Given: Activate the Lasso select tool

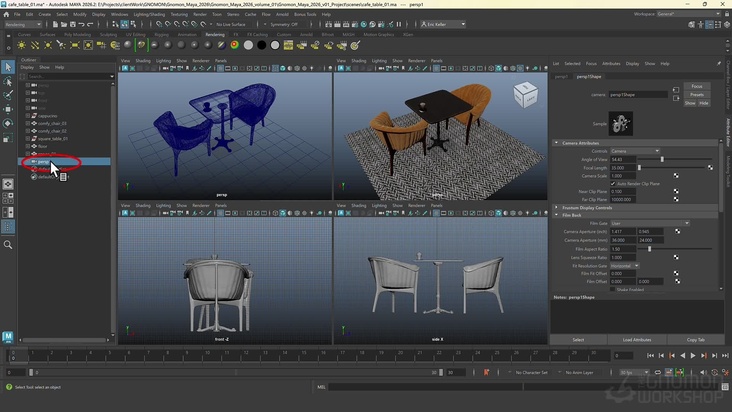Looking at the screenshot, I should [x=8, y=82].
